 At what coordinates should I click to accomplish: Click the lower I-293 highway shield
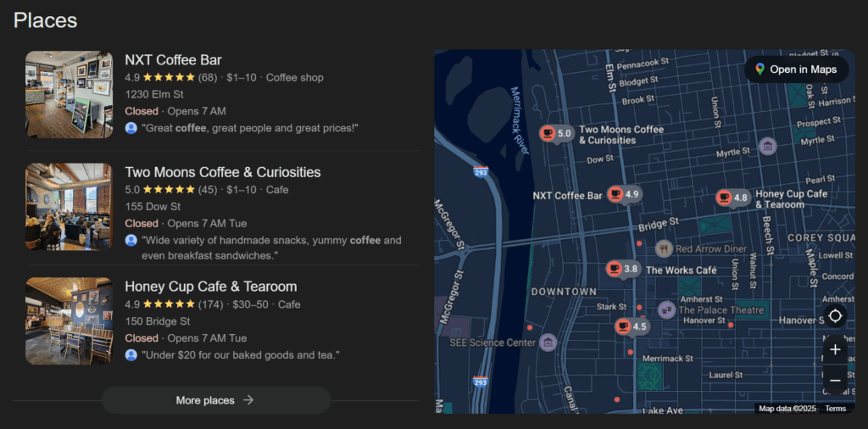click(481, 382)
